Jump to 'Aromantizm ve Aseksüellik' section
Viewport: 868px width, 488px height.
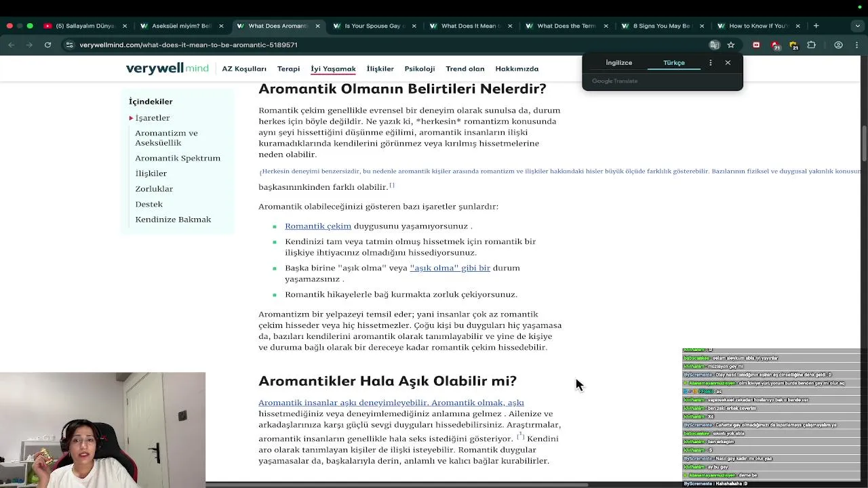pyautogui.click(x=166, y=138)
